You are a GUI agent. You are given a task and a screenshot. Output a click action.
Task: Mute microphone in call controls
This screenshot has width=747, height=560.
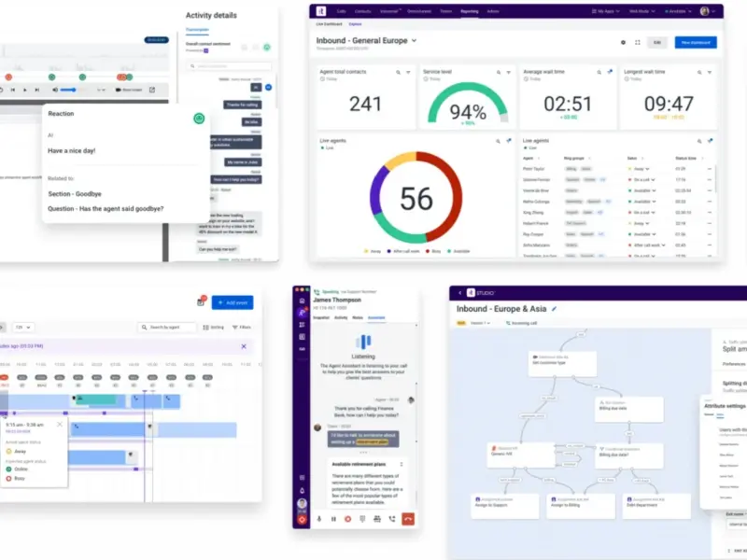point(319,519)
